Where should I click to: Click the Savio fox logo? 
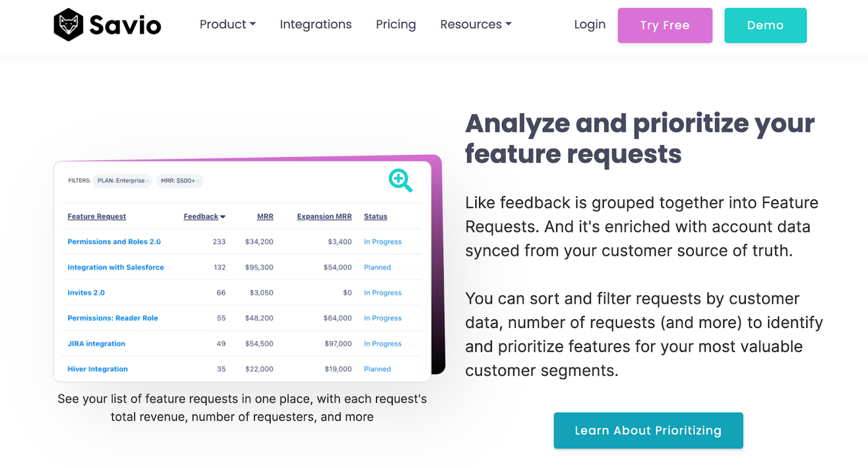67,24
